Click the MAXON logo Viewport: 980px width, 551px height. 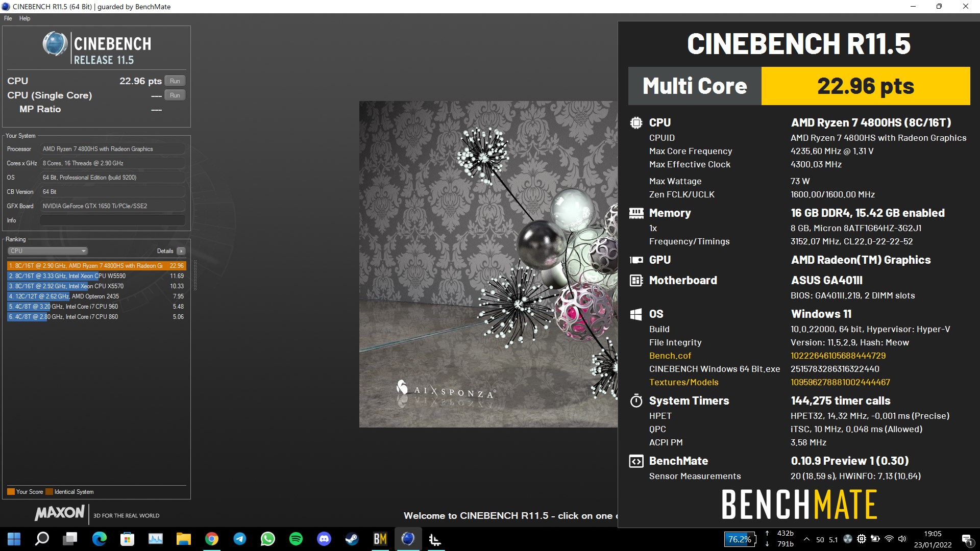tap(60, 513)
